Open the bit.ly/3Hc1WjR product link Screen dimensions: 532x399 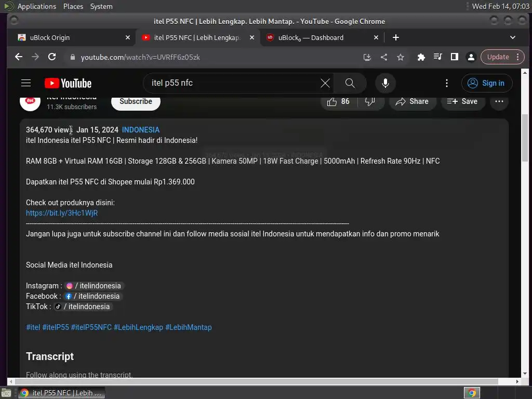(x=62, y=213)
